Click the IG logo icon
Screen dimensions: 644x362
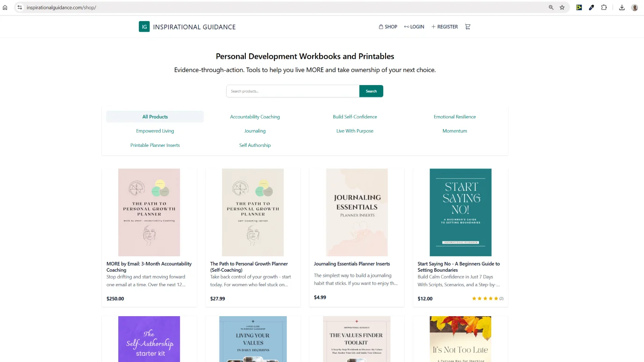144,27
